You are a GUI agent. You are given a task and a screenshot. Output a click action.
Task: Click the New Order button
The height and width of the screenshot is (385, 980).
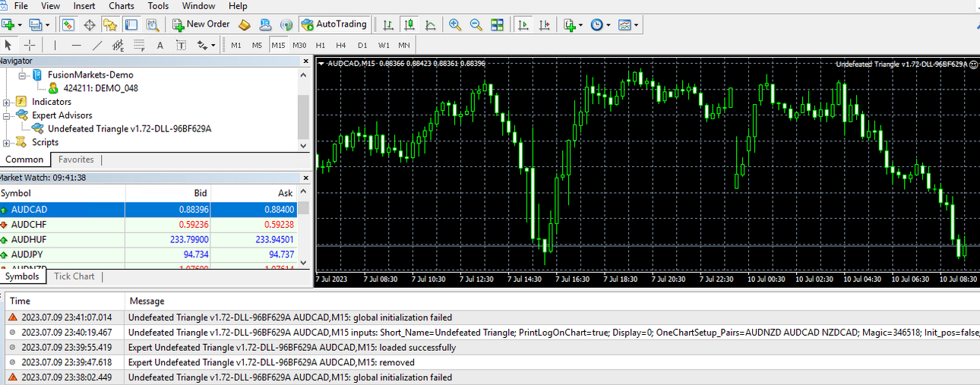201,24
